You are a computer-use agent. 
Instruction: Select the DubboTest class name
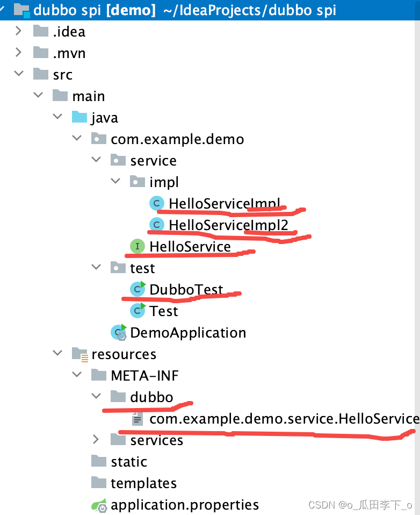tap(186, 290)
